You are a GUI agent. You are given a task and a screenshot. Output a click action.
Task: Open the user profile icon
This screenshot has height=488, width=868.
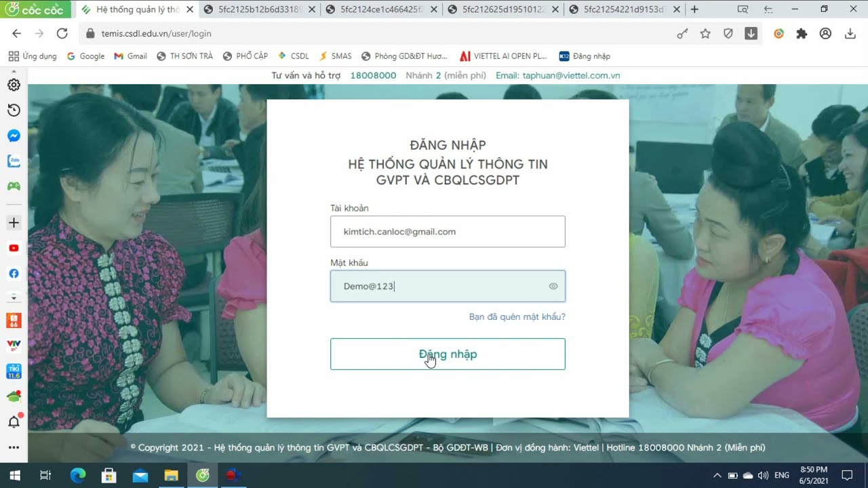[825, 33]
